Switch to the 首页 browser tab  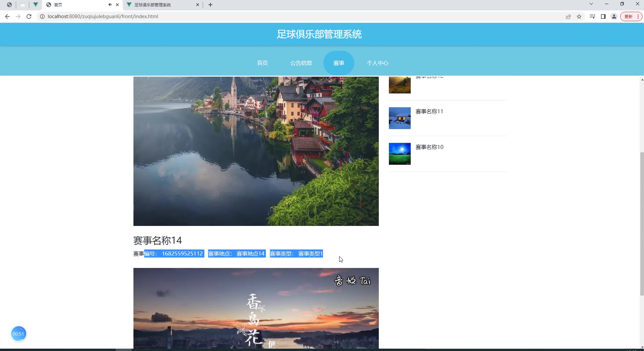click(83, 5)
